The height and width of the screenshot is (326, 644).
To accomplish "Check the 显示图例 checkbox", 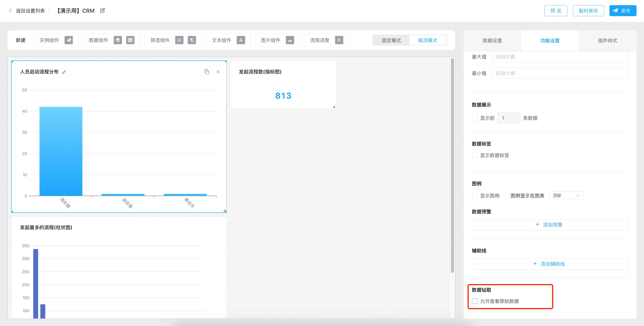I will click(x=475, y=195).
